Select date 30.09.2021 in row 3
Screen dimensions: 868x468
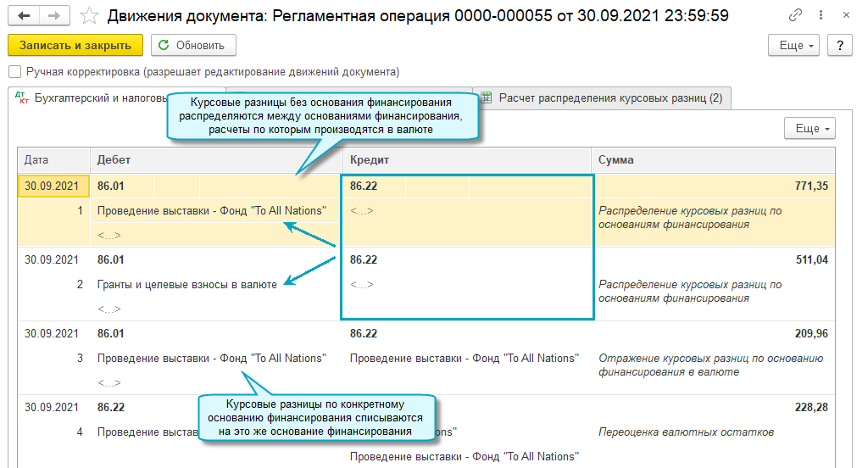[x=52, y=333]
